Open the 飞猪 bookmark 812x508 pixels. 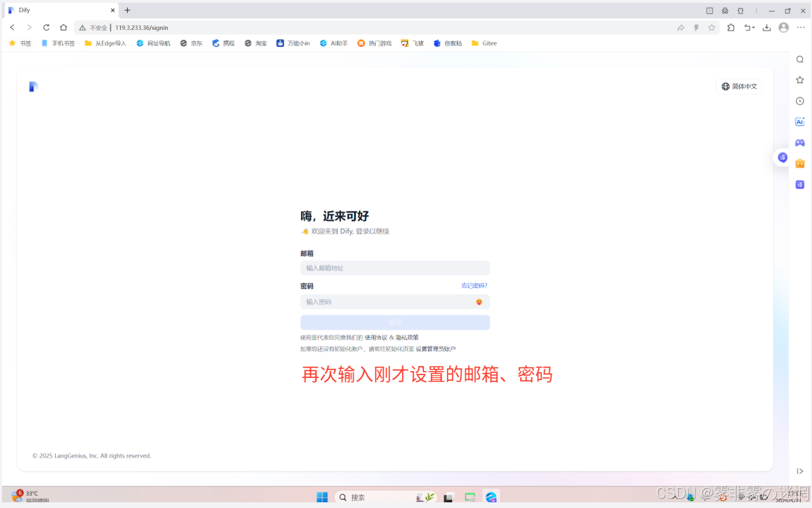pyautogui.click(x=413, y=44)
